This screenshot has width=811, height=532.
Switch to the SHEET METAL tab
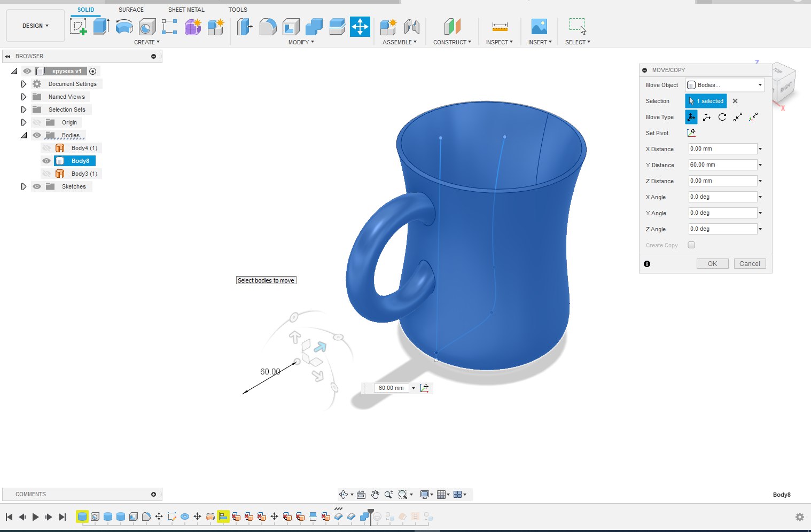(x=186, y=10)
